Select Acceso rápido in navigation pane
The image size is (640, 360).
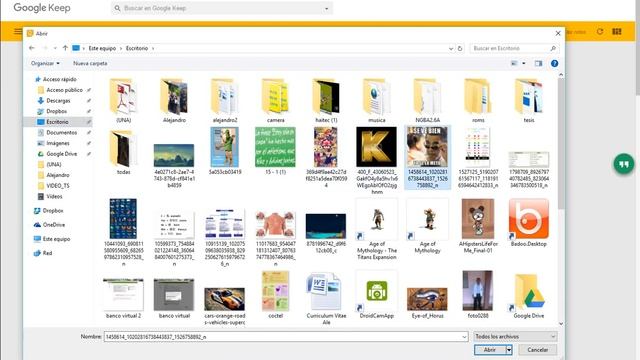[60, 79]
